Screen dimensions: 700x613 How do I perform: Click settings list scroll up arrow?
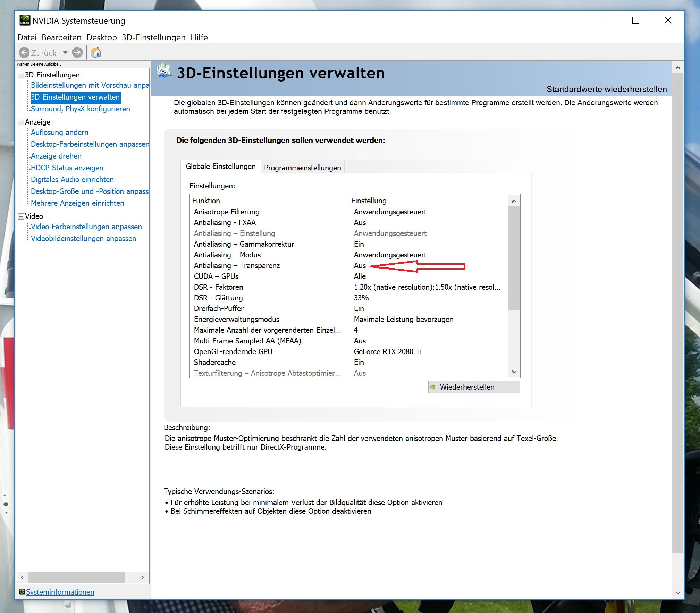click(514, 201)
